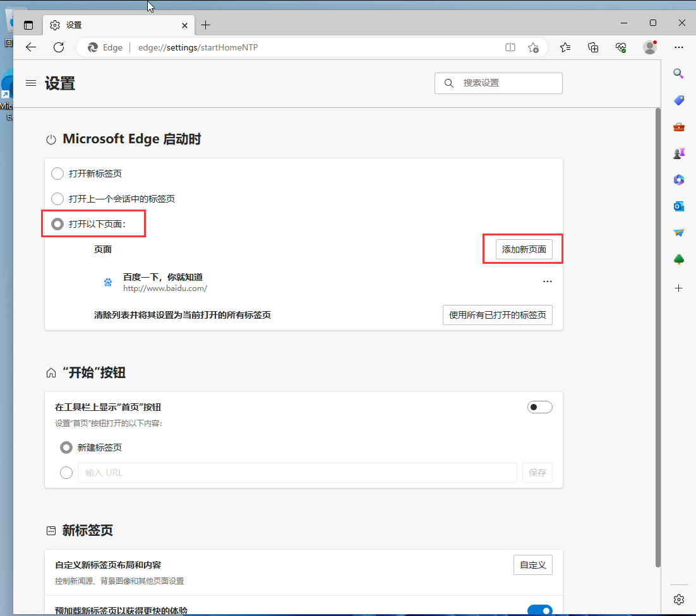This screenshot has height=616, width=696.
Task: Open the Favorites star list icon
Action: (x=565, y=47)
